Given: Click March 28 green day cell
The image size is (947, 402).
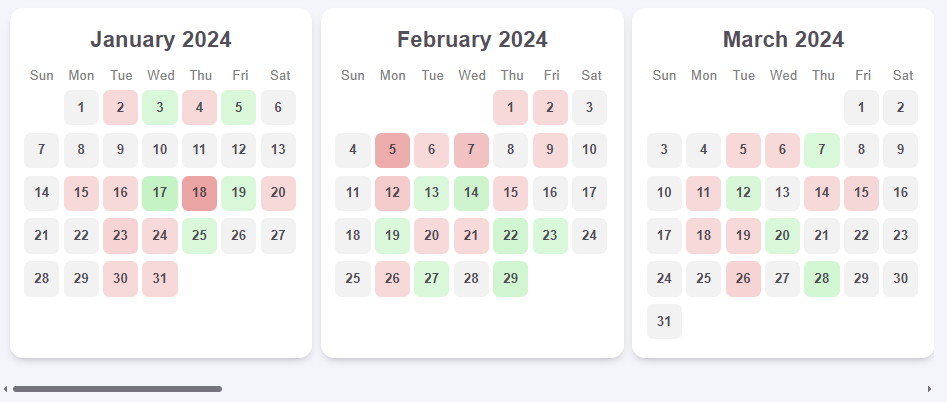Looking at the screenshot, I should point(821,278).
